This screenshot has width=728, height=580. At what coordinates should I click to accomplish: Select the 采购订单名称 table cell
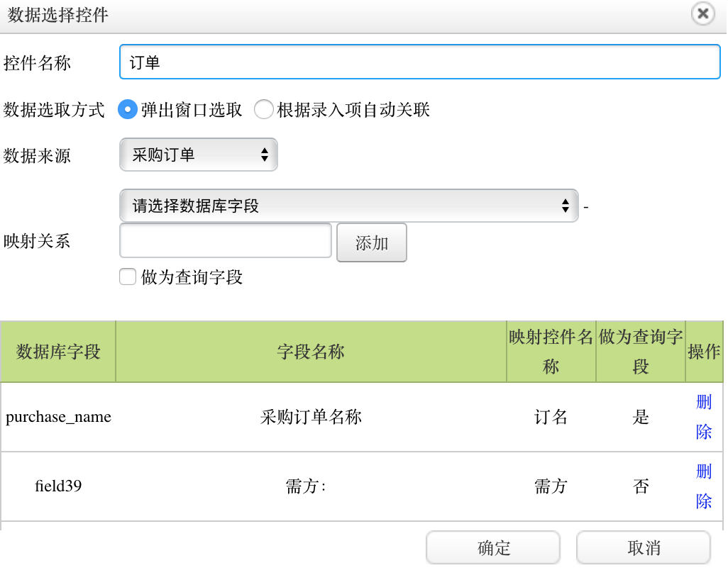tap(311, 417)
